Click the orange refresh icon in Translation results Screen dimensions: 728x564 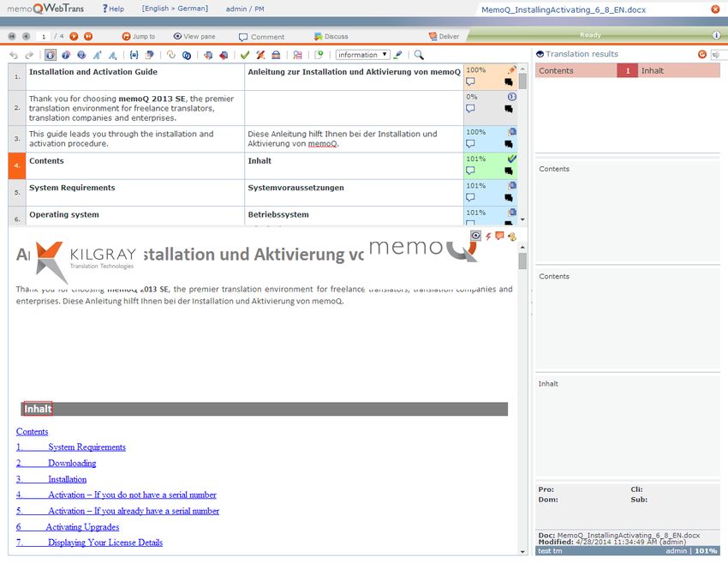702,54
